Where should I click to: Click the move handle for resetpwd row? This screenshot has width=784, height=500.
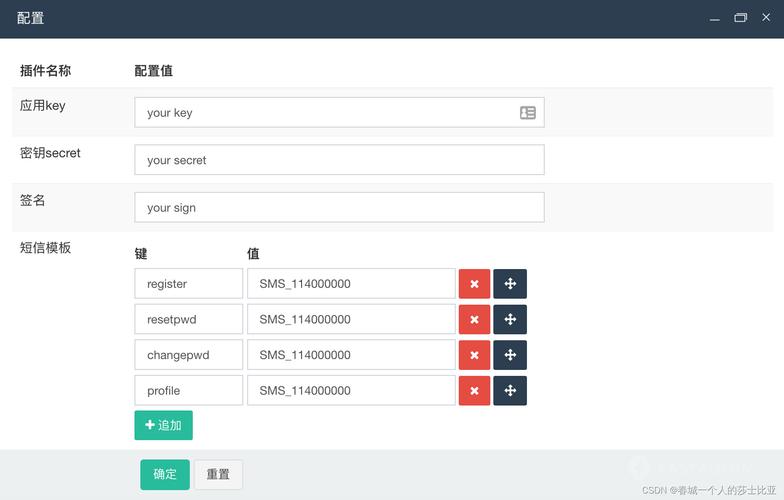point(510,319)
